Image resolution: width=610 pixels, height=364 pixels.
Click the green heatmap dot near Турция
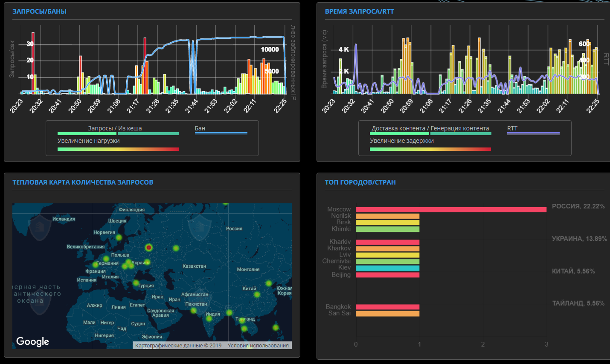click(136, 283)
